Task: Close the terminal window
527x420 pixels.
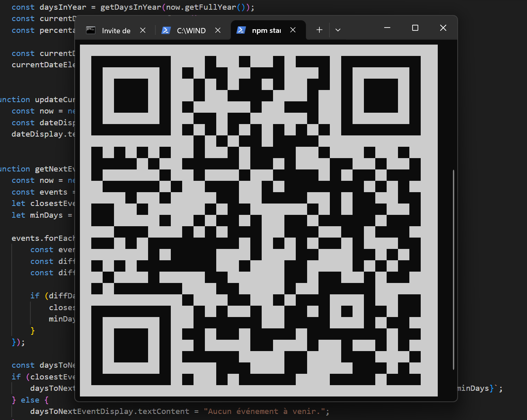Action: pyautogui.click(x=443, y=28)
